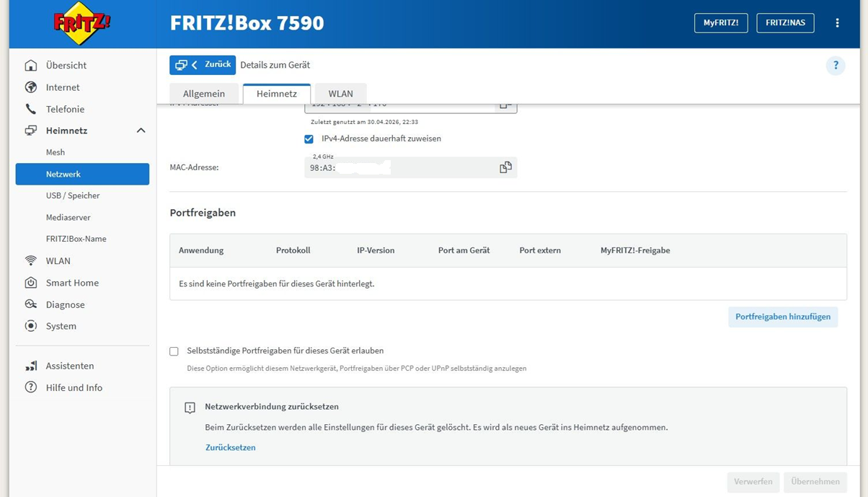Click the Diagnose icon
868x497 pixels.
(31, 304)
